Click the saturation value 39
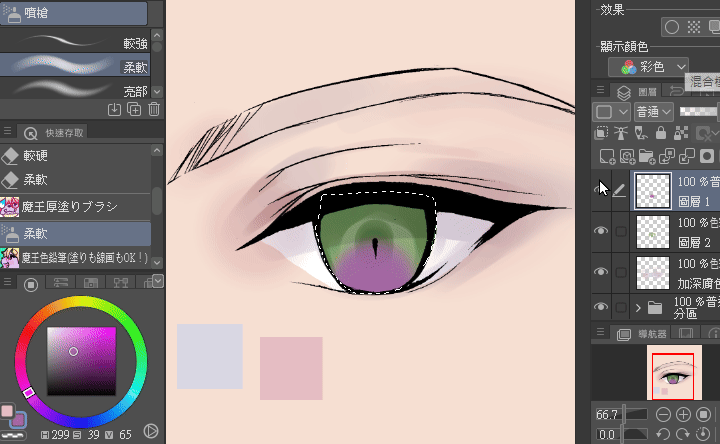This screenshot has width=720, height=444. [x=93, y=434]
